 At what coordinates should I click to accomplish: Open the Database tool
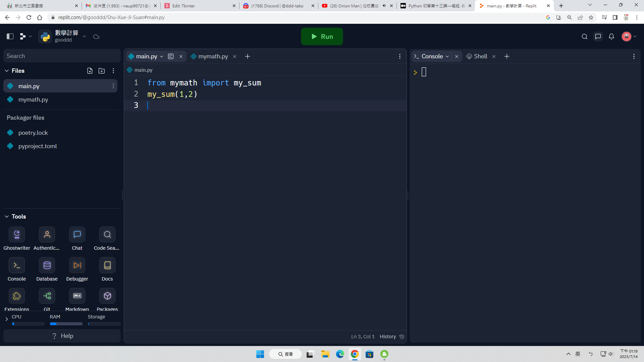[47, 265]
